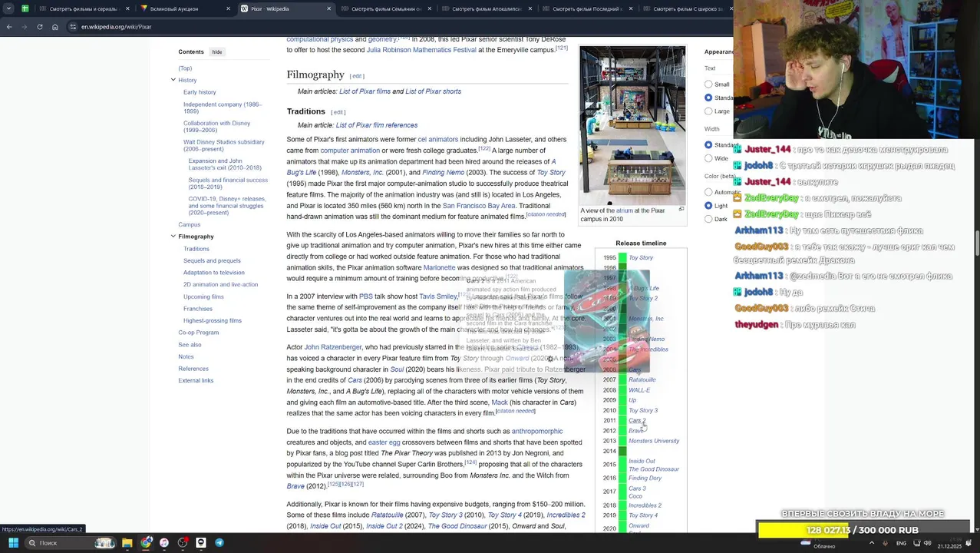Viewport: 980px width, 553px height.
Task: Select Small text size
Action: 708,84
